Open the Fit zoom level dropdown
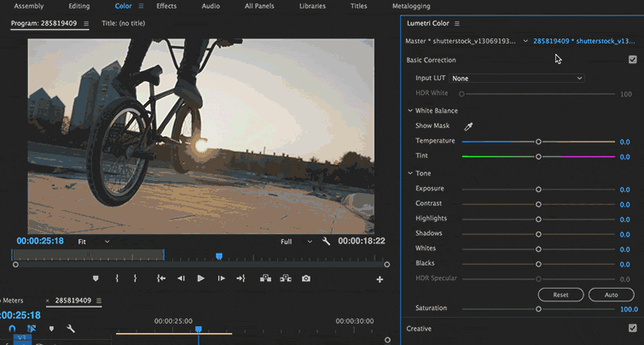The width and height of the screenshot is (644, 345). click(x=94, y=242)
